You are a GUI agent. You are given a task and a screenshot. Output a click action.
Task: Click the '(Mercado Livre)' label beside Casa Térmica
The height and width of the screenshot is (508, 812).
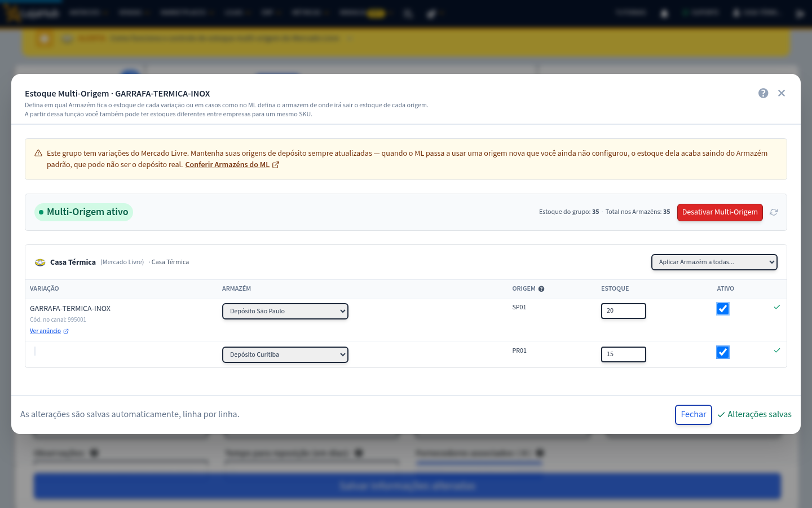coord(122,262)
